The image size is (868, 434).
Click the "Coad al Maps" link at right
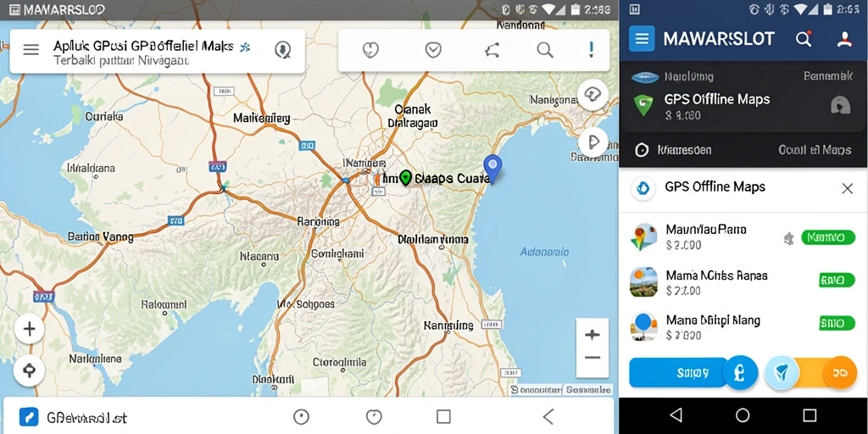pyautogui.click(x=815, y=150)
